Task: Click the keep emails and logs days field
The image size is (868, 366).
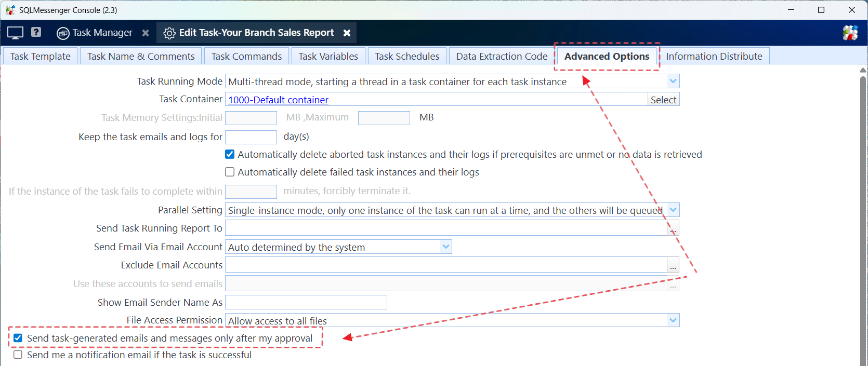Action: tap(251, 137)
